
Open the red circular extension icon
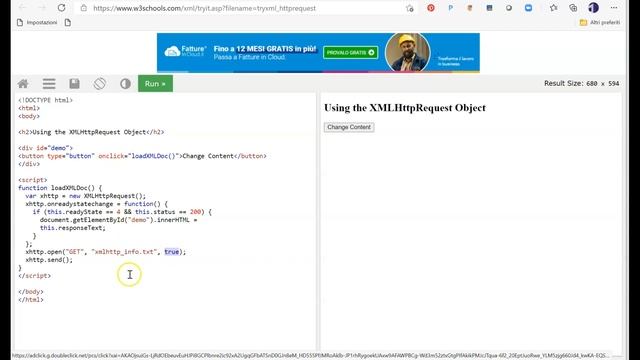coord(431,8)
